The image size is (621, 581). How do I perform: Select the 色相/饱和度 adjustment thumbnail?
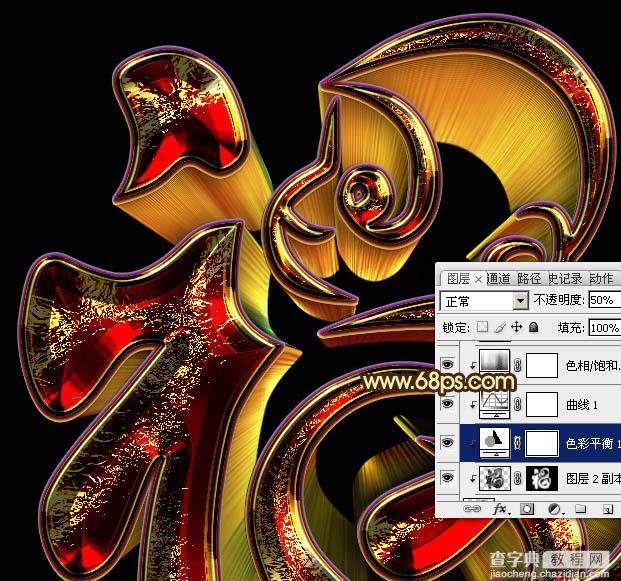pos(495,361)
